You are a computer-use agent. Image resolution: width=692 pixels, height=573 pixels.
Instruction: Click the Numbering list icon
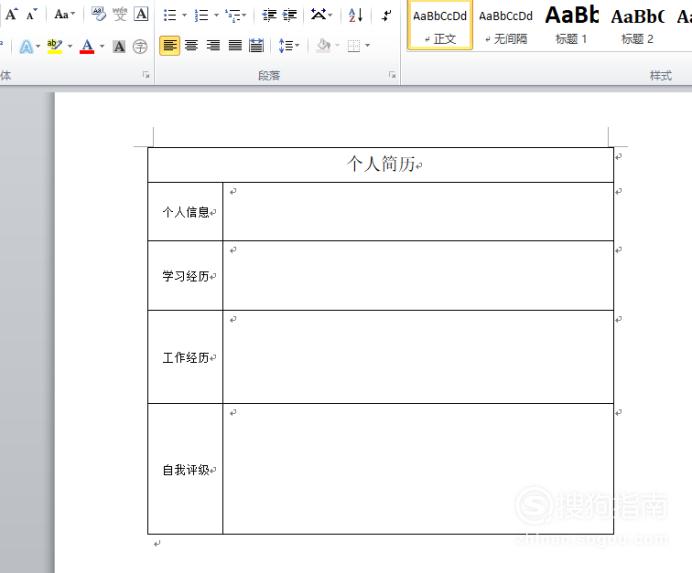[x=201, y=15]
